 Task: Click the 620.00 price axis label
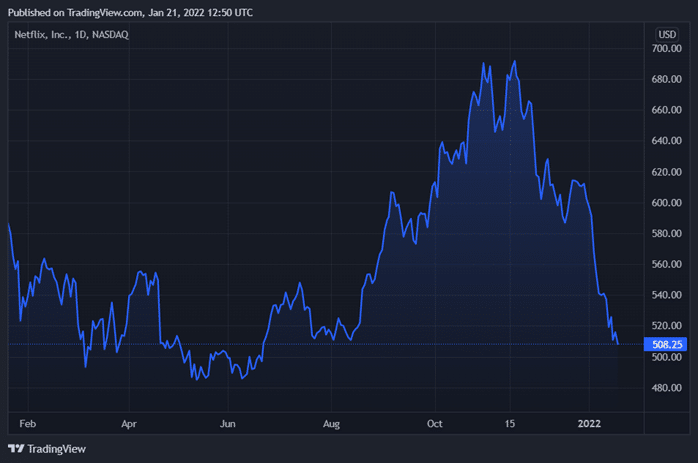(x=666, y=172)
